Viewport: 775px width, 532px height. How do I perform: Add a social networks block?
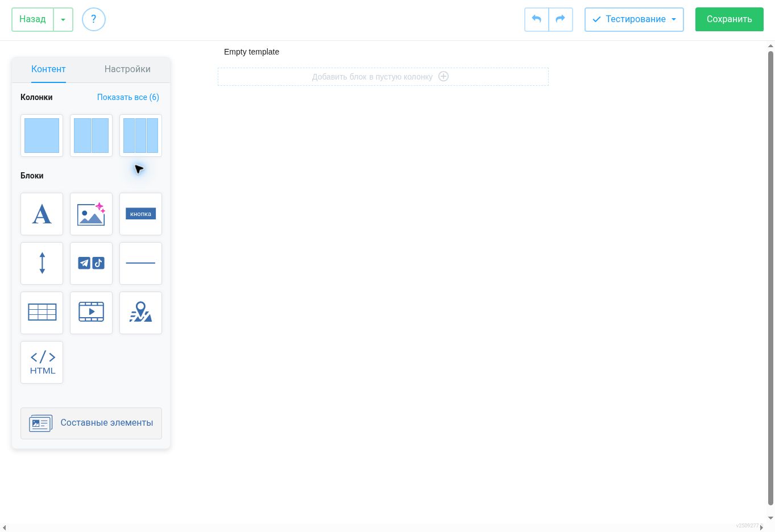point(91,263)
